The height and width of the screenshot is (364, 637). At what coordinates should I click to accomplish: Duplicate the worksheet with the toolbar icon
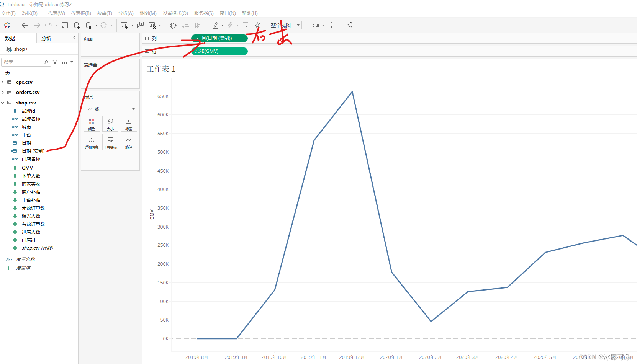(x=140, y=25)
